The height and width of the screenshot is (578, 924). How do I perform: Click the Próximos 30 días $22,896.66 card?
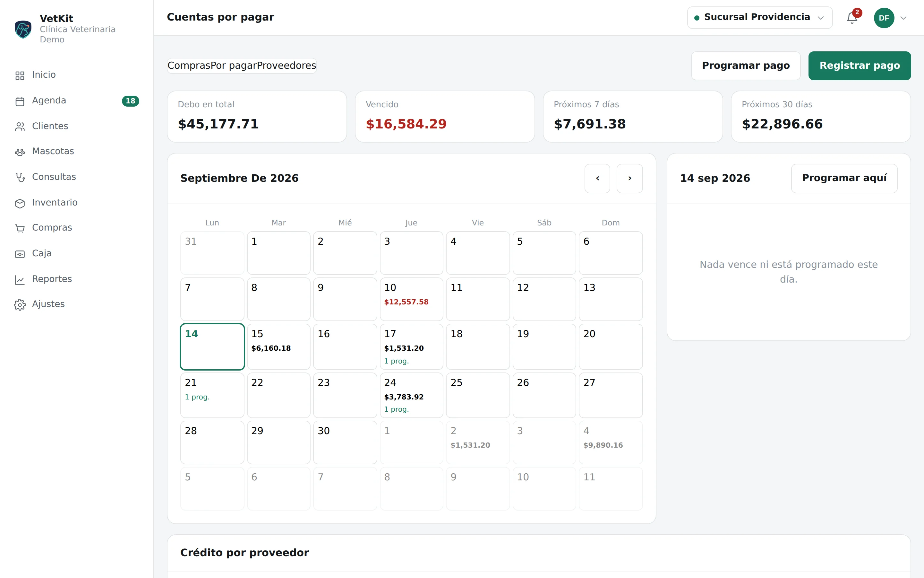(x=820, y=117)
